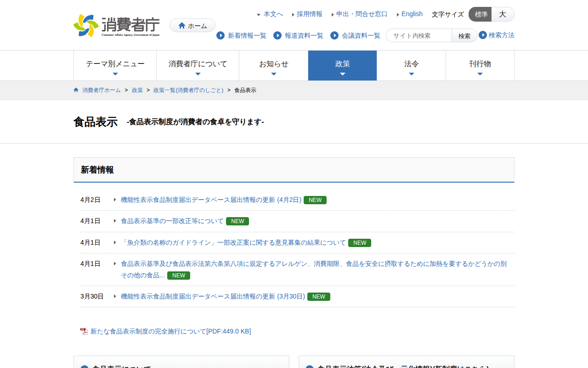Image resolution: width=588 pixels, height=368 pixels.
Task: Click the 3月30日 date text
Action: coord(92,296)
